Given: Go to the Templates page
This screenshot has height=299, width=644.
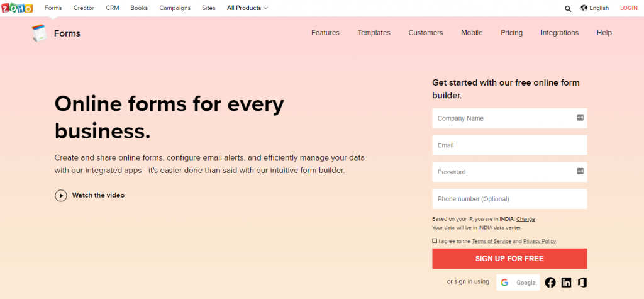Looking at the screenshot, I should (x=374, y=33).
